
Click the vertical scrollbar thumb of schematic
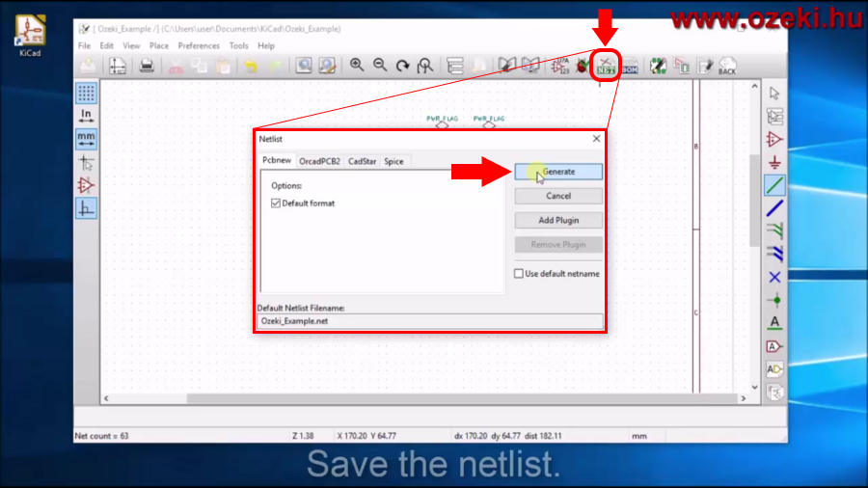[754, 201]
